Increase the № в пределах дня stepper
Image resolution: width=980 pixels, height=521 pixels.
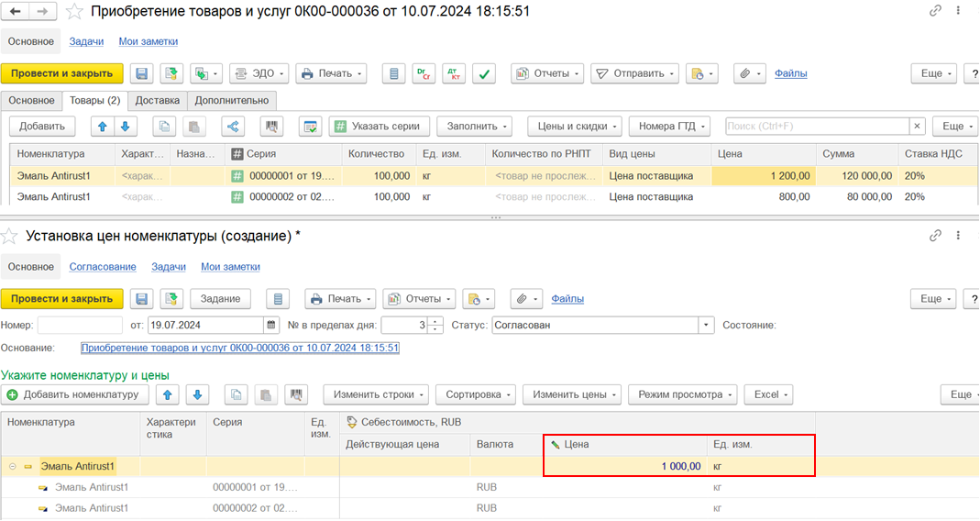tap(435, 321)
